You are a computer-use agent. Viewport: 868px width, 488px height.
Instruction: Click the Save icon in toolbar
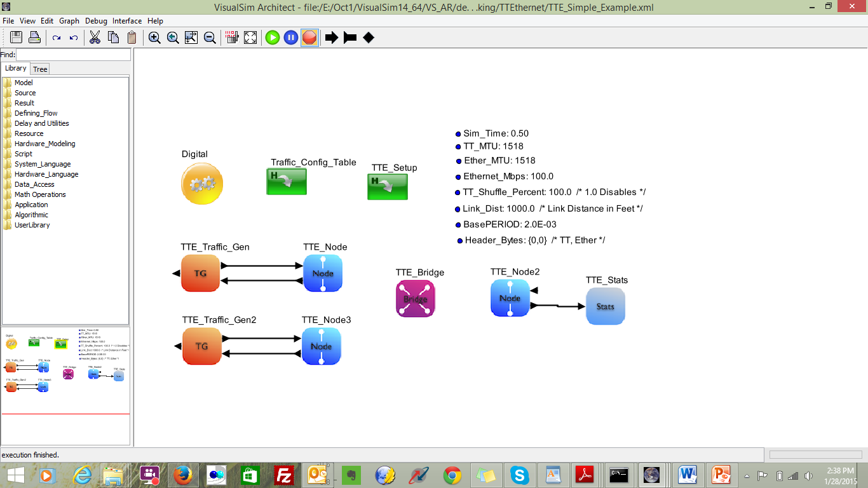click(x=17, y=37)
